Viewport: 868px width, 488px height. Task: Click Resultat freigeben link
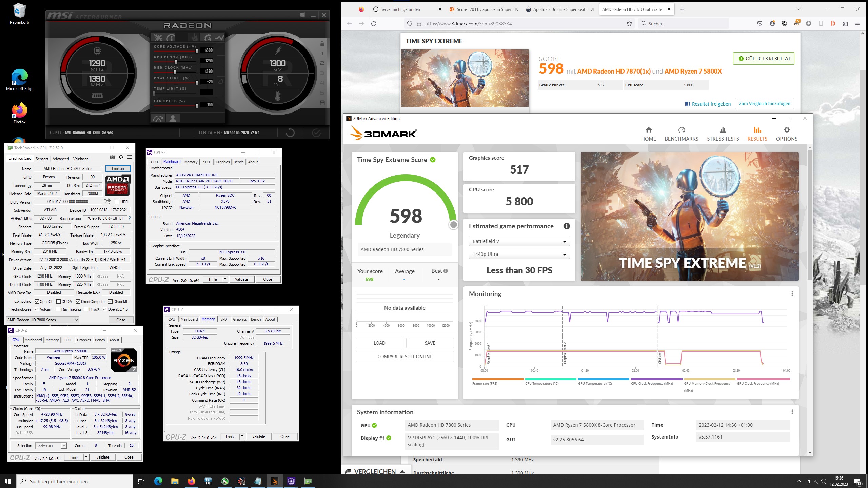[708, 104]
